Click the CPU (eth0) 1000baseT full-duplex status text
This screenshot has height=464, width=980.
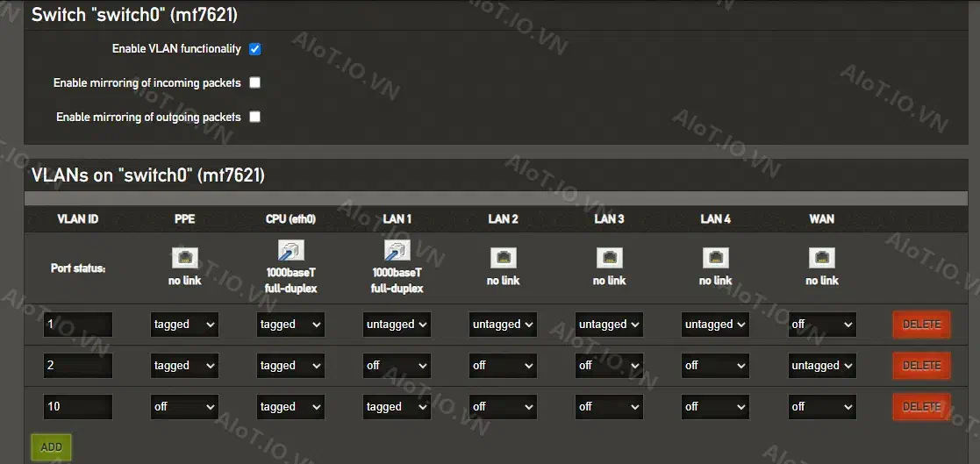pyautogui.click(x=290, y=281)
